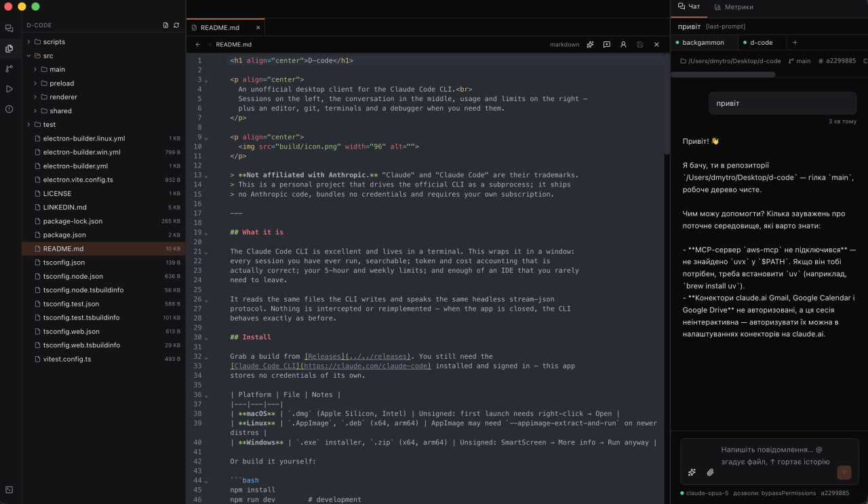Click the README.md breadcrumb in the editor
Screen dimensions: 868x504
(x=234, y=45)
